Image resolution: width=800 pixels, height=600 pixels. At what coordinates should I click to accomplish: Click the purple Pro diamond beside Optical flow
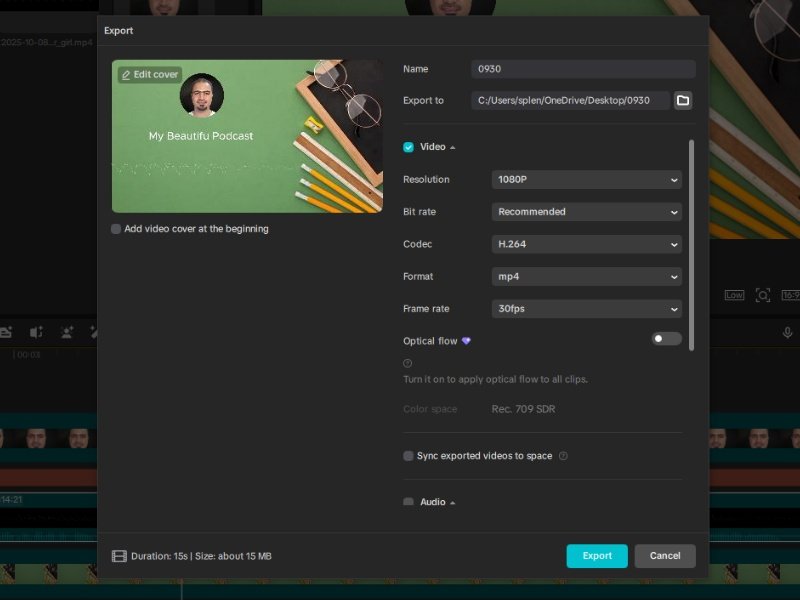(x=466, y=341)
